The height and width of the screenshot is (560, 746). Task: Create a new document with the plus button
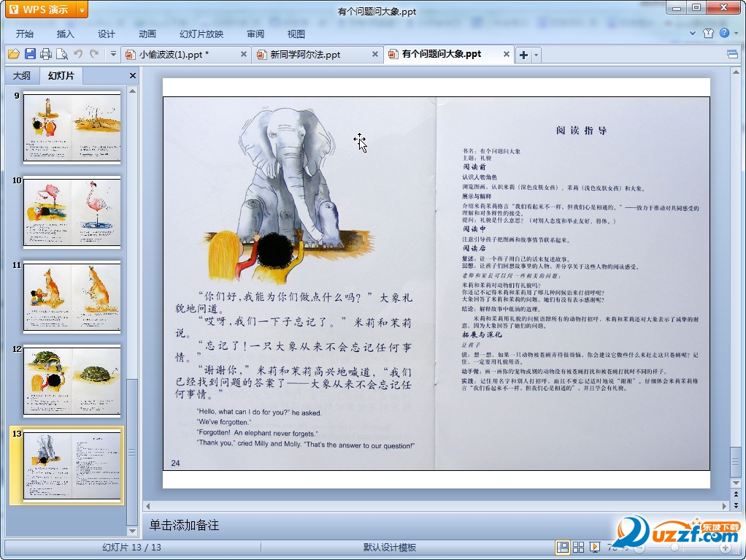coord(524,55)
